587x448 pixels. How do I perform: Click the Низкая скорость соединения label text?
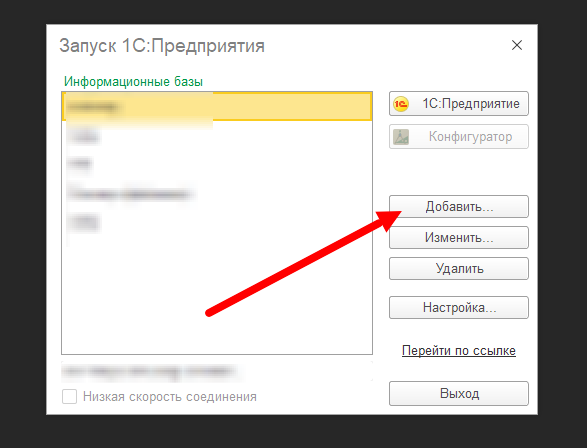click(x=170, y=397)
